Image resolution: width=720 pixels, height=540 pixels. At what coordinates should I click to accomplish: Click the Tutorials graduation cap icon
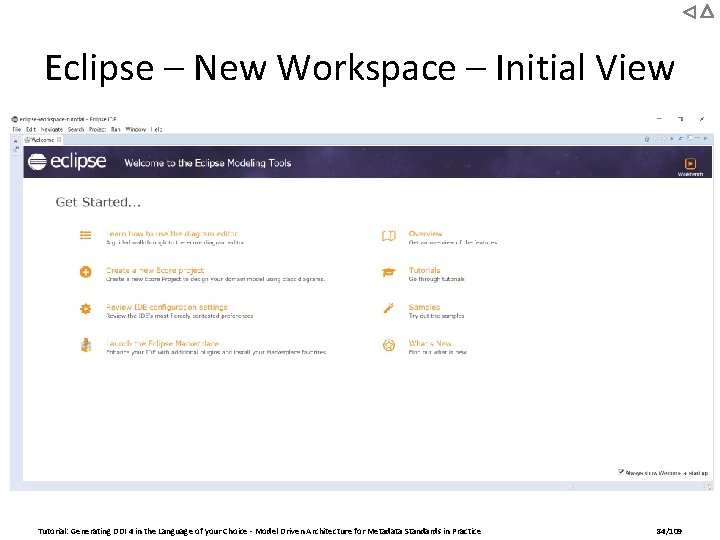pyautogui.click(x=388, y=272)
